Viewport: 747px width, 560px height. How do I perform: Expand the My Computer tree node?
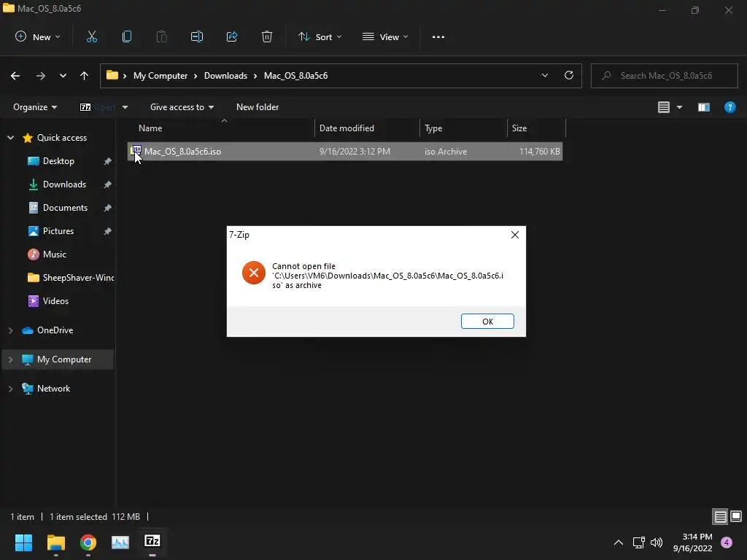pos(10,359)
